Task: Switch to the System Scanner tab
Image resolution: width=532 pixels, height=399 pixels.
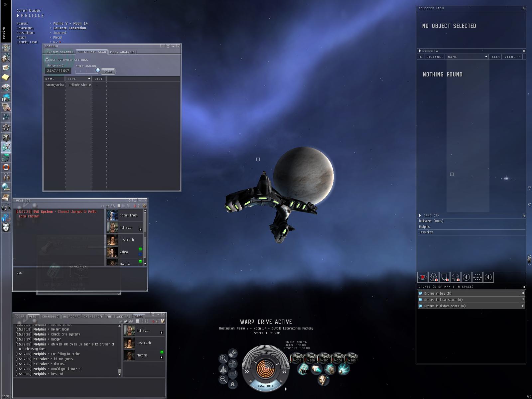Action: tap(60, 52)
